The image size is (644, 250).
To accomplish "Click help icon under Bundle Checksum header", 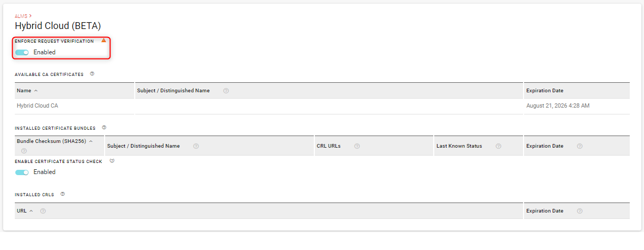I will (23, 151).
